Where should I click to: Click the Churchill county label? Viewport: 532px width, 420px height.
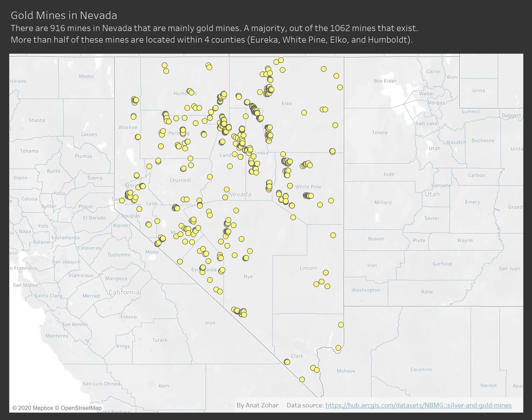(x=180, y=180)
